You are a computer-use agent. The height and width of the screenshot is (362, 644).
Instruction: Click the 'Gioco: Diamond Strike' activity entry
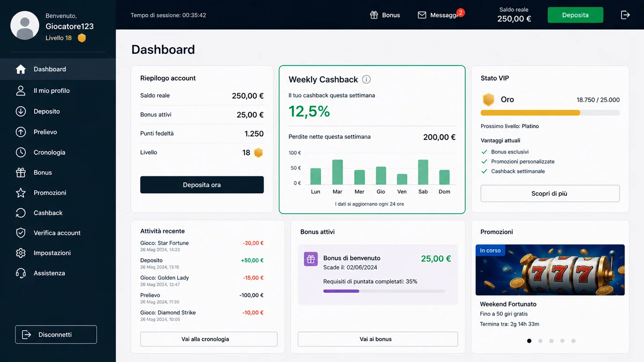(202, 316)
